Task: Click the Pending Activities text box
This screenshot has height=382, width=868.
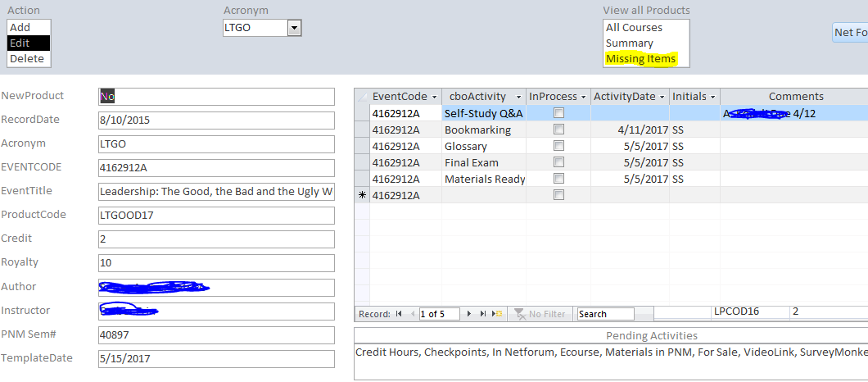Action: 611,362
